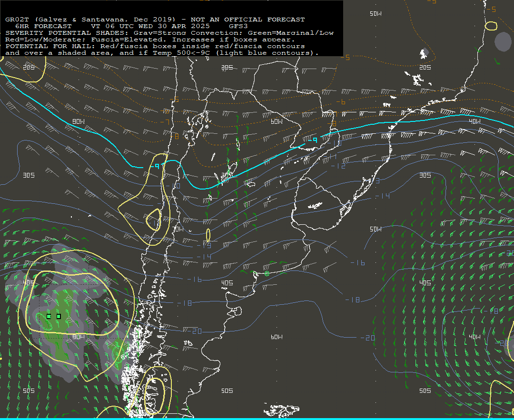Viewport: 514px width, 420px height.
Task: Click the "70W" longitude label
Action: (x=178, y=229)
